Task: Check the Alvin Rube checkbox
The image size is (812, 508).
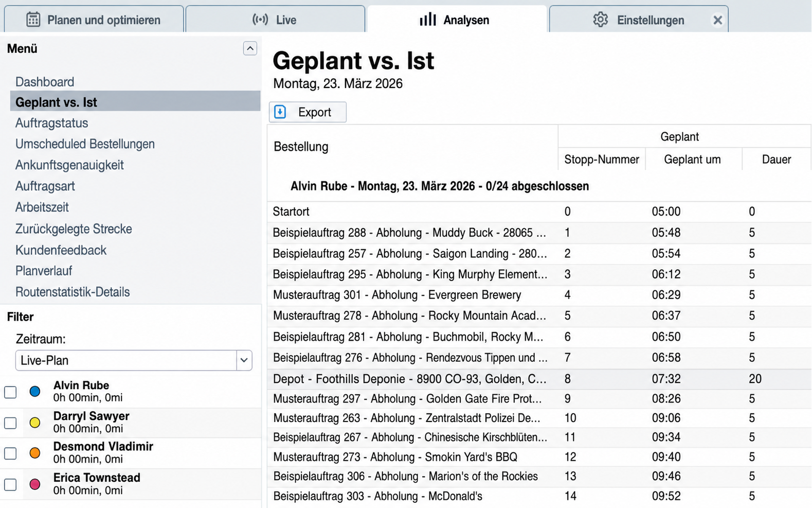Action: 10,392
